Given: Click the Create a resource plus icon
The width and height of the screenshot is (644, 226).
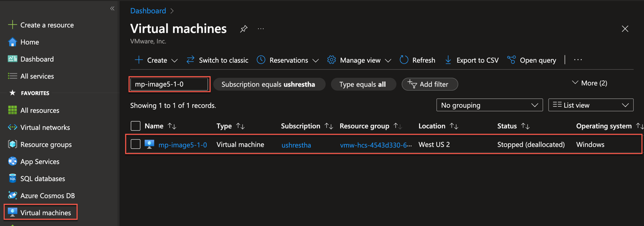Looking at the screenshot, I should tap(12, 25).
